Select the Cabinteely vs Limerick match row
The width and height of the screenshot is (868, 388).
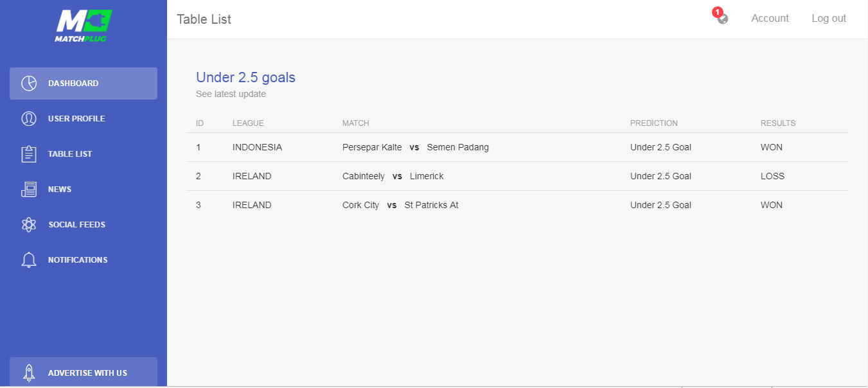point(517,176)
